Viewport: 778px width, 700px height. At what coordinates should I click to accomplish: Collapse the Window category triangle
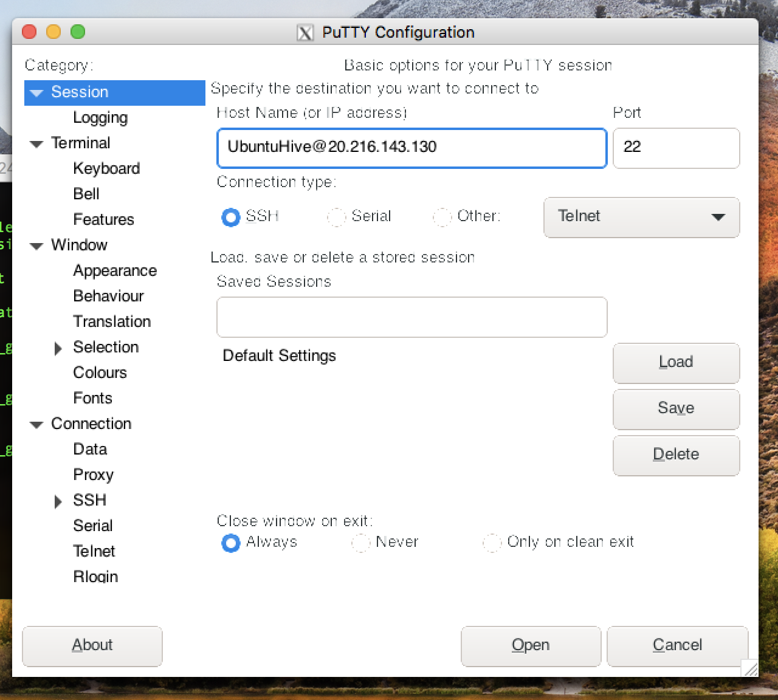coord(36,246)
